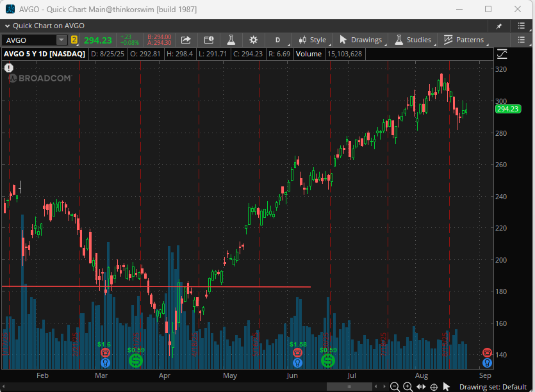Click the D: 8/25/25 date value
This screenshot has width=535, height=392.
108,54
